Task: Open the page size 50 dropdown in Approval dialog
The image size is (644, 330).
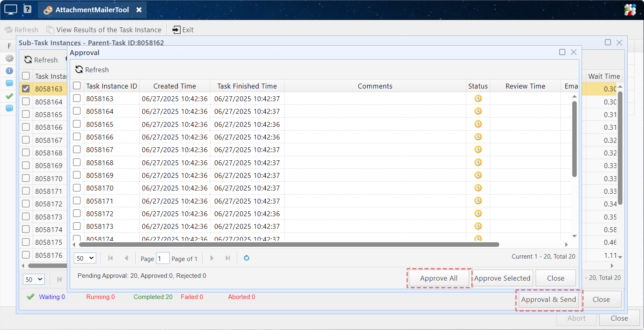Action: coord(85,258)
